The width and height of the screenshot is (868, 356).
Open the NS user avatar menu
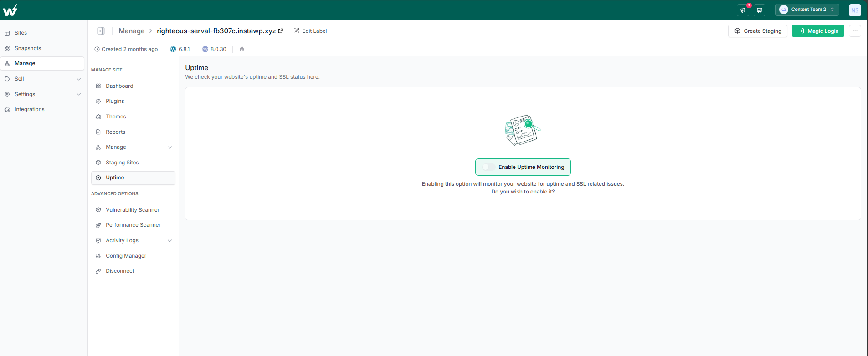click(855, 10)
